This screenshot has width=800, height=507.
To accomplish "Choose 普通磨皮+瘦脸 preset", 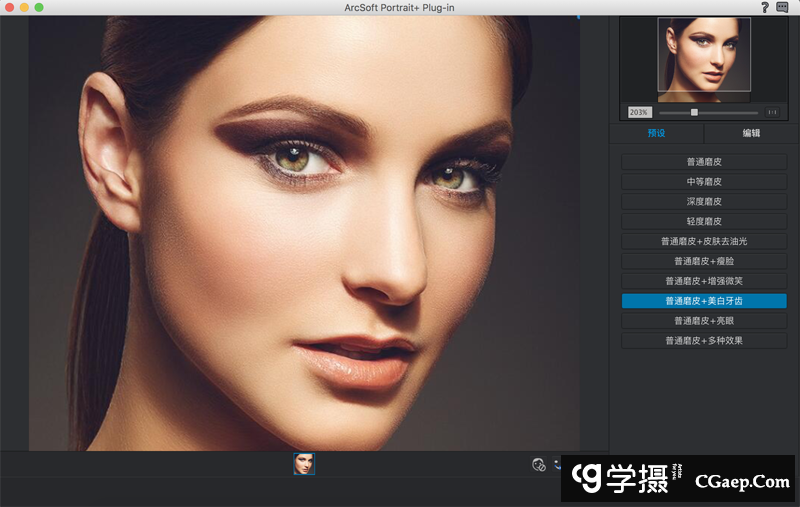I will click(x=704, y=261).
